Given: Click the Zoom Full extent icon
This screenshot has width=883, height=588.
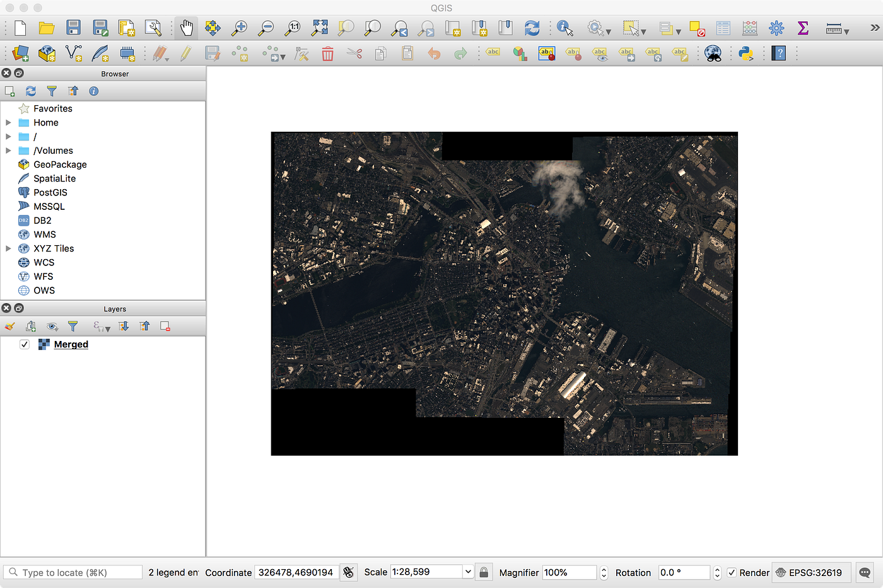Looking at the screenshot, I should (x=320, y=28).
